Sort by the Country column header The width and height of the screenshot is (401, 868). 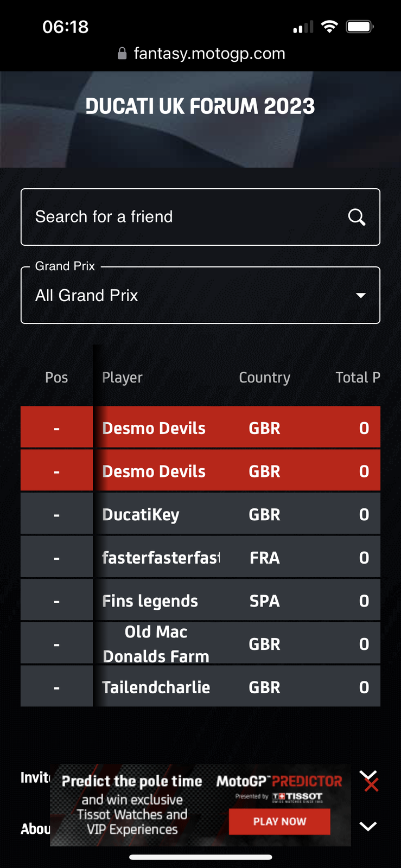[x=265, y=378]
